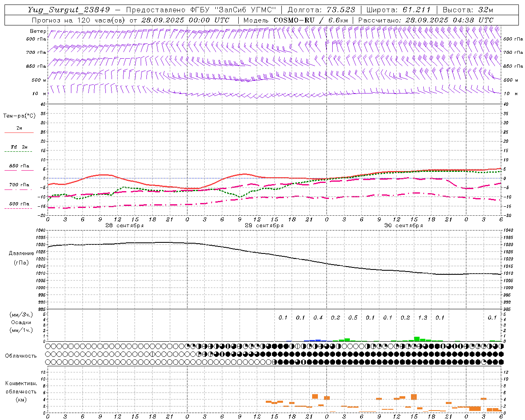Image resolution: width=525 pixels, height=420 pixels.
Task: Select the Облачность cloud cover row label
Action: click(21, 356)
